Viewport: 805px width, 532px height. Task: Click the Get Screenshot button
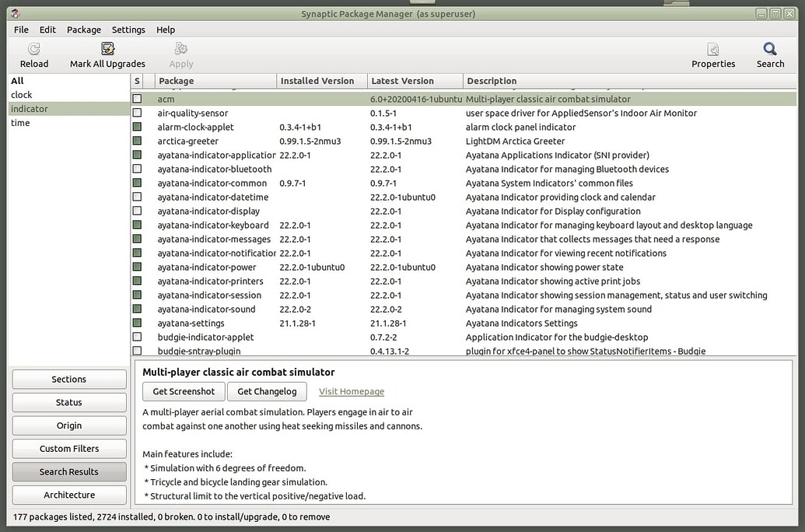point(183,391)
